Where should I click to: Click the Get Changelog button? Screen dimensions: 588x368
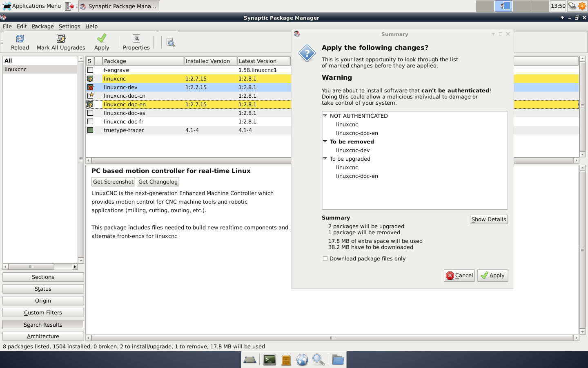point(158,182)
